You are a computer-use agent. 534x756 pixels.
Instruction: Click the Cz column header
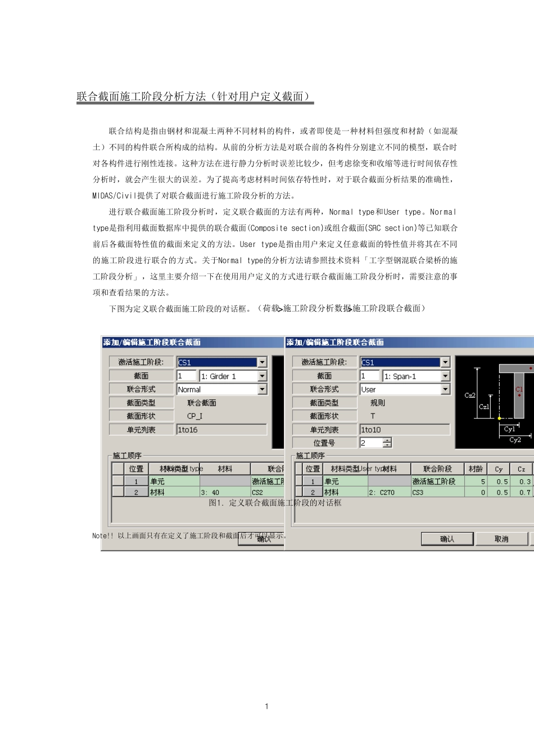point(522,469)
